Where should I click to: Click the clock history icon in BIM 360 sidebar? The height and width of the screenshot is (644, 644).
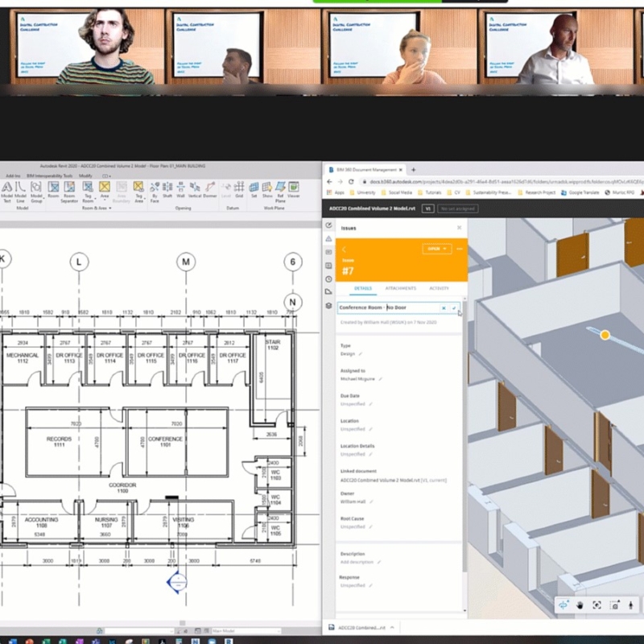pyautogui.click(x=328, y=279)
